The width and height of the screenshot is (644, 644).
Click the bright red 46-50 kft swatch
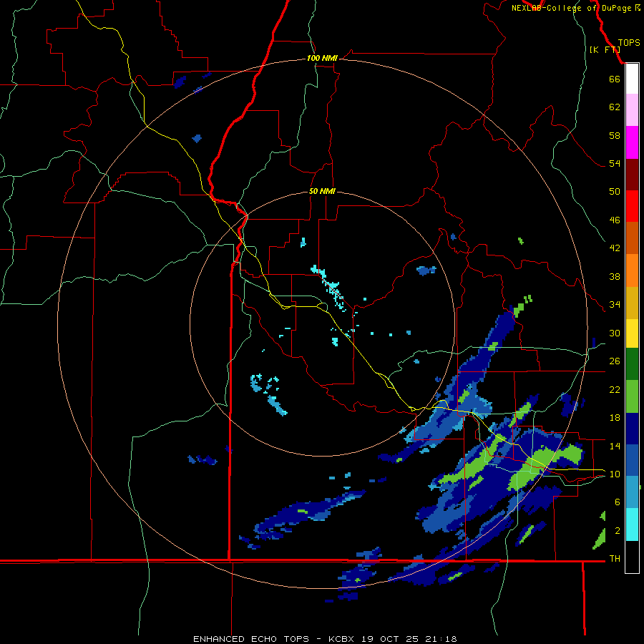coord(632,206)
